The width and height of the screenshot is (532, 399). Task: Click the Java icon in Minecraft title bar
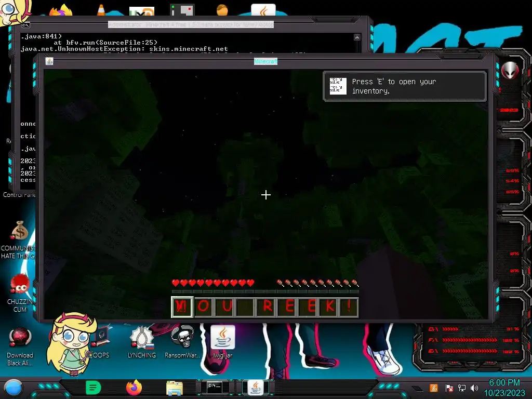click(x=49, y=61)
